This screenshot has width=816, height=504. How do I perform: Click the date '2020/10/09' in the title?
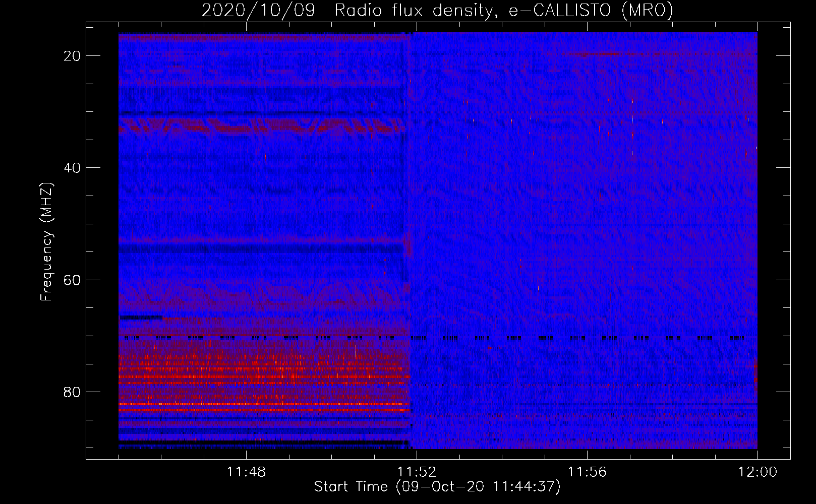(258, 10)
